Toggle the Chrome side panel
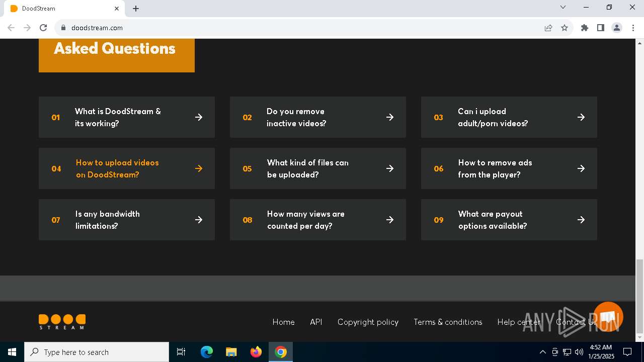This screenshot has height=362, width=644. pyautogui.click(x=601, y=28)
